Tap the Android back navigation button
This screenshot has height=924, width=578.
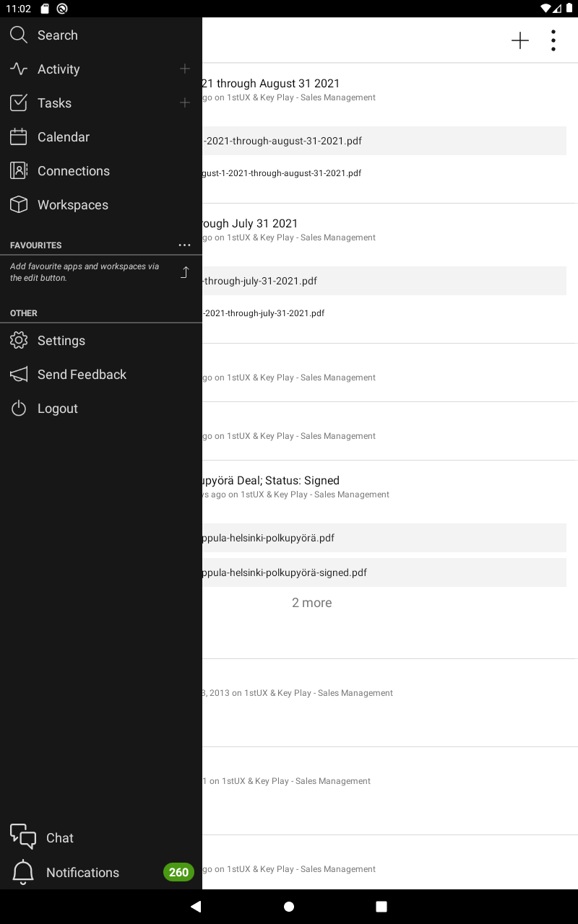(x=196, y=907)
